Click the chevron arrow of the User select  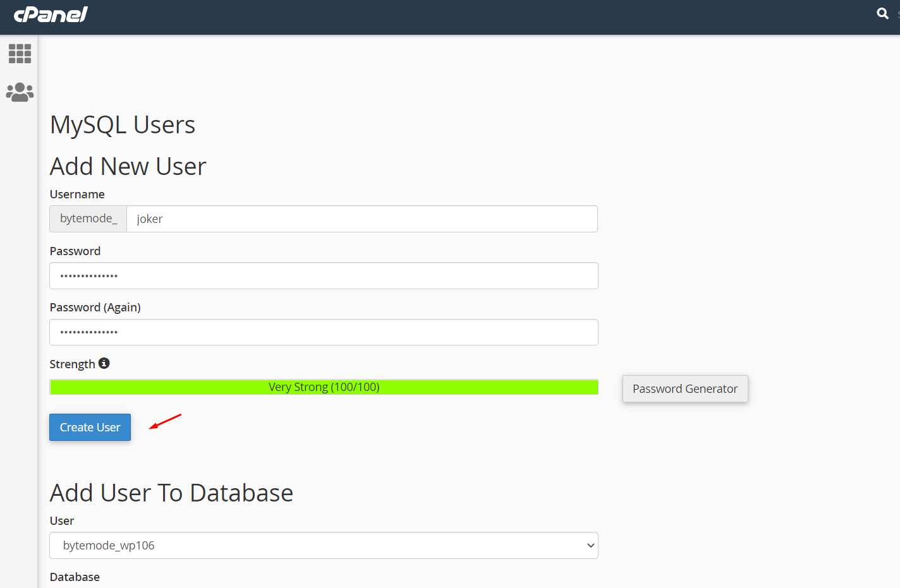click(x=590, y=546)
